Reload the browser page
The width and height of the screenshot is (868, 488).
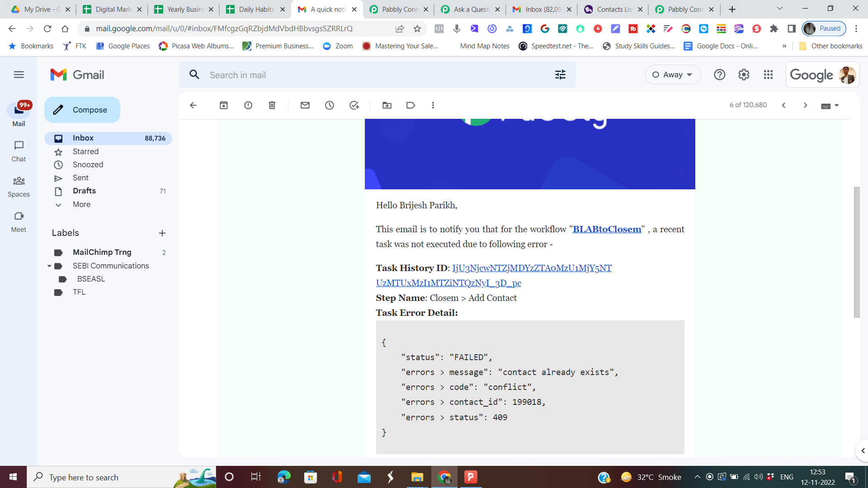47,28
